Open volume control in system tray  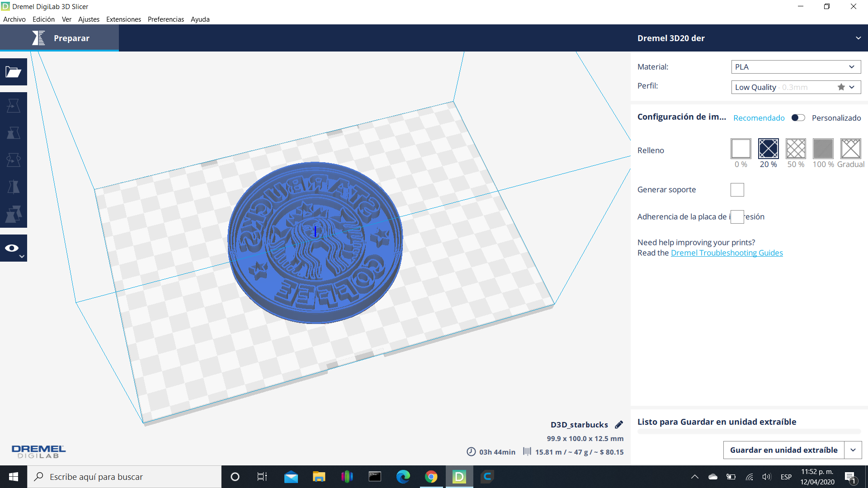coord(766,477)
